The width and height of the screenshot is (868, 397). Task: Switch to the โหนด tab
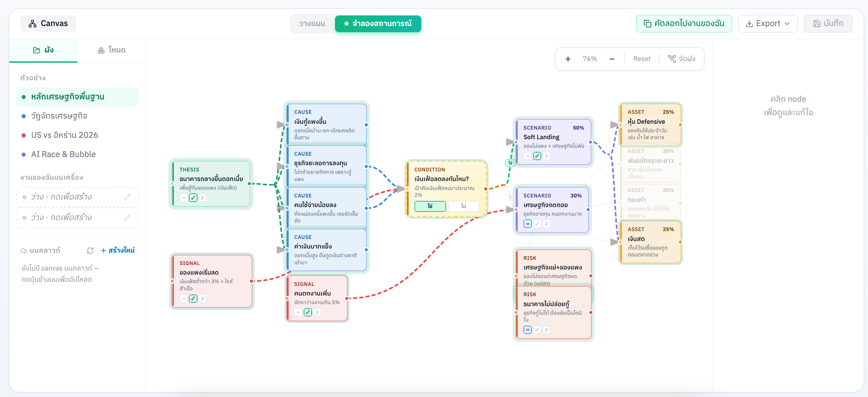coord(111,50)
